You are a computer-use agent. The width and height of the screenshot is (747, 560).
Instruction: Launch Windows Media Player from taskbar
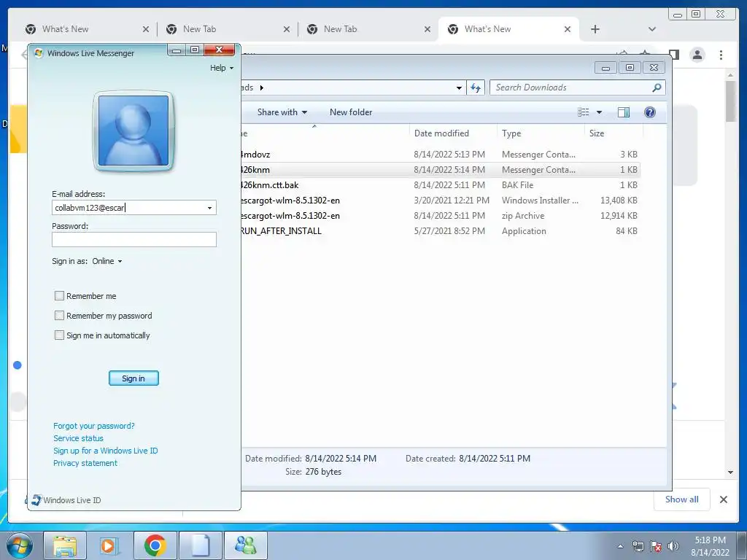[x=110, y=545]
